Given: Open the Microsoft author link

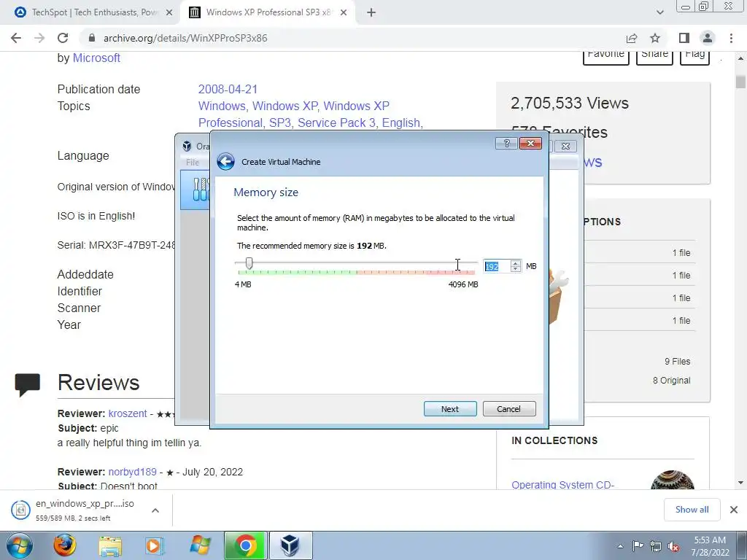Looking at the screenshot, I should pyautogui.click(x=96, y=58).
